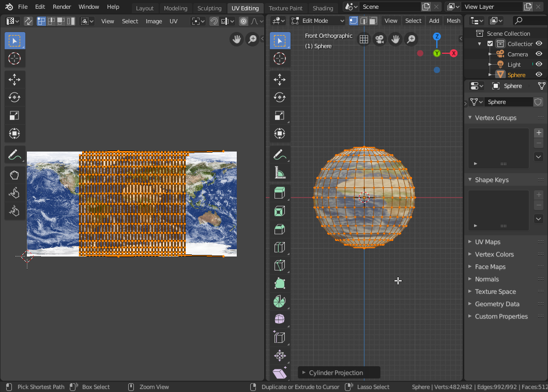Image resolution: width=548 pixels, height=392 pixels.
Task: Switch to the Texture Paint workspace tab
Action: (x=285, y=8)
